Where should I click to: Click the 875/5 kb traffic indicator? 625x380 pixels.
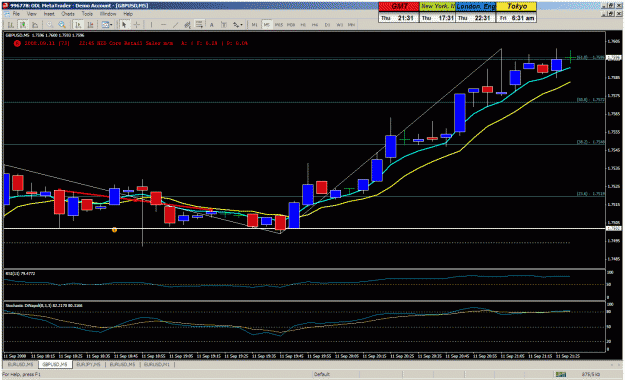click(x=590, y=374)
